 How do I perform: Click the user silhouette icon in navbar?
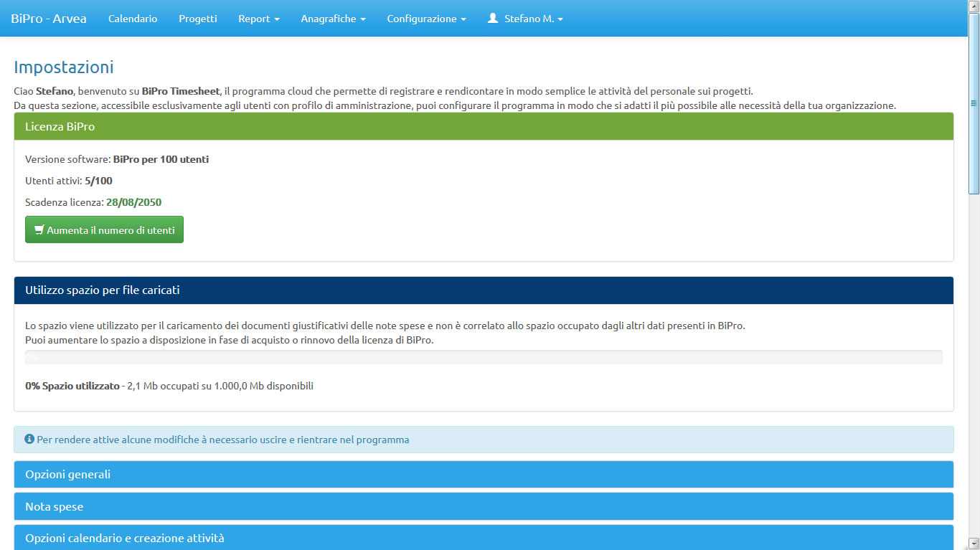click(x=493, y=19)
